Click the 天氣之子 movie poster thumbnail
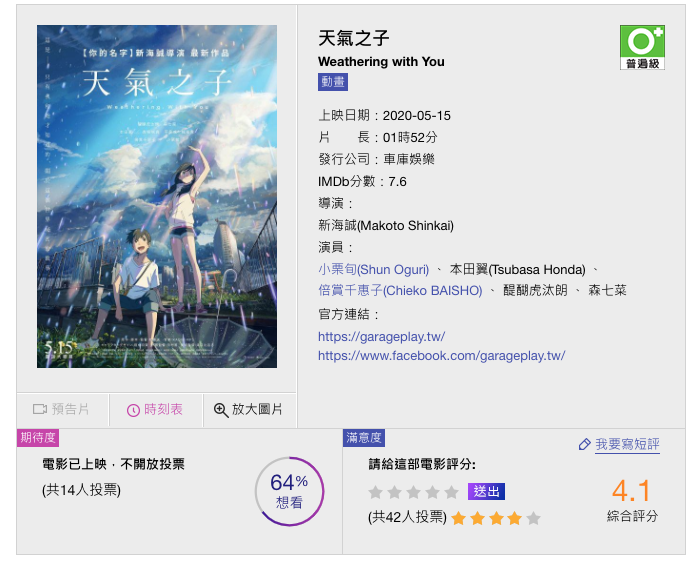 coord(157,196)
